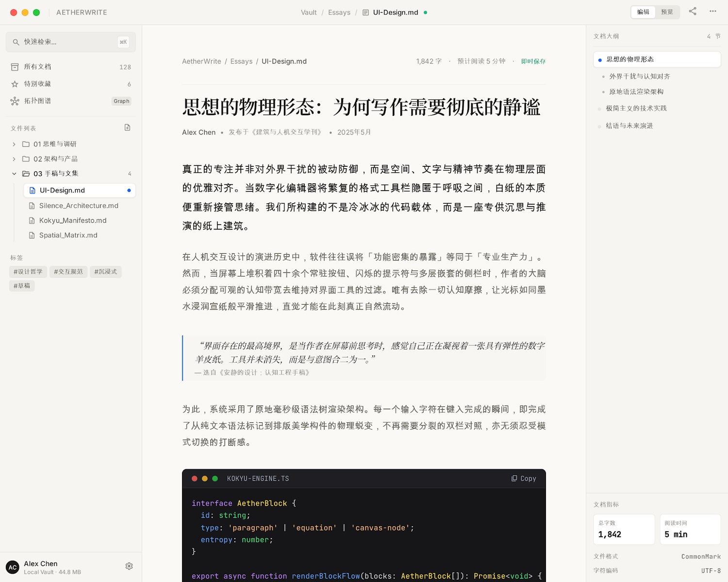728x582 pixels.
Task: Jump to outline section 原地语法渲染架构
Action: click(636, 92)
